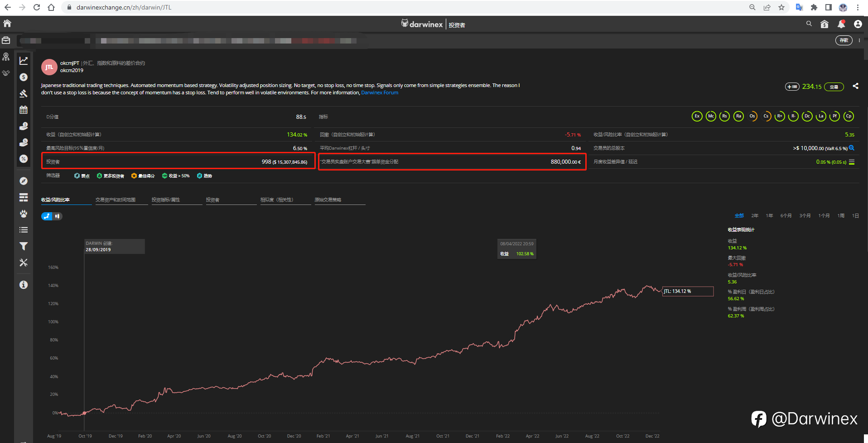The width and height of the screenshot is (868, 443).
Task: Reload the page in the browser
Action: pyautogui.click(x=37, y=7)
